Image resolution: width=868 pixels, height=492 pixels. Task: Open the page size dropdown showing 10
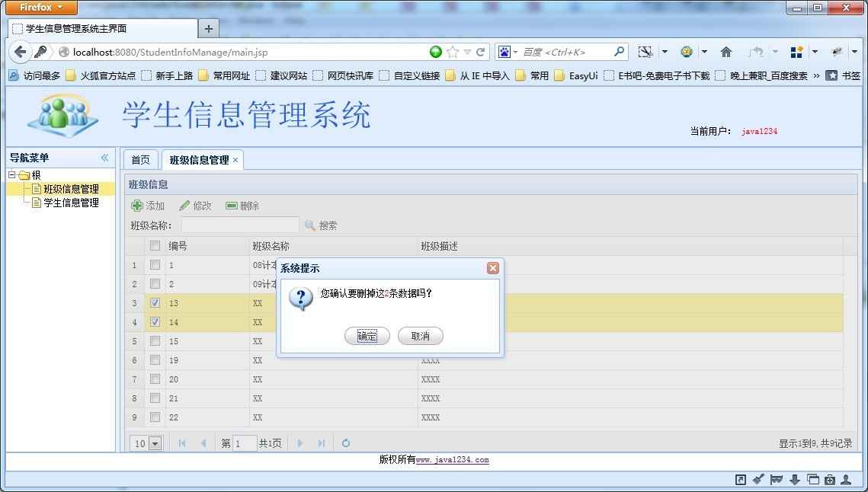pos(146,442)
